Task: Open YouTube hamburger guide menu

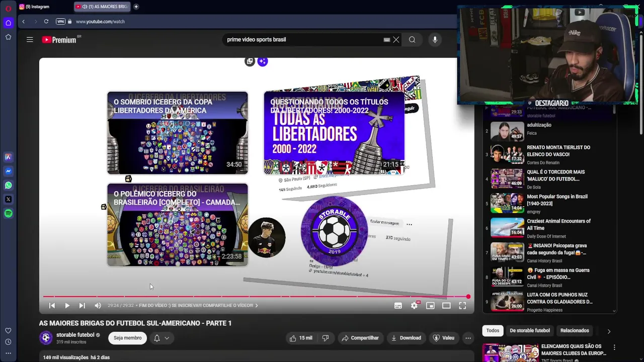Action: 30,40
